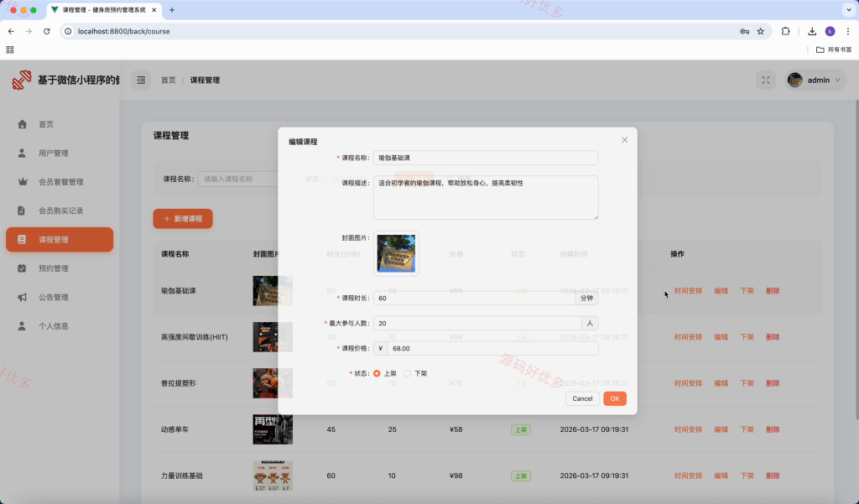Click the cover image thumbnail in dialog
This screenshot has height=504, width=859.
tap(396, 253)
